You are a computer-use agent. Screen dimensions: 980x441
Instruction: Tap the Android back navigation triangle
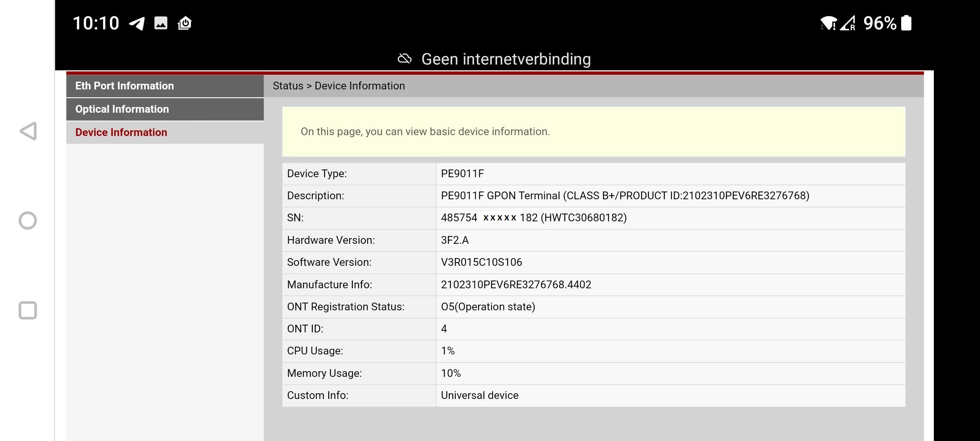pos(28,131)
